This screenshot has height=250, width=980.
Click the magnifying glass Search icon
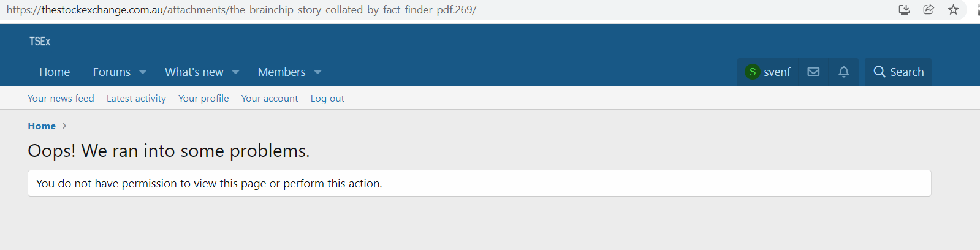[x=879, y=72]
